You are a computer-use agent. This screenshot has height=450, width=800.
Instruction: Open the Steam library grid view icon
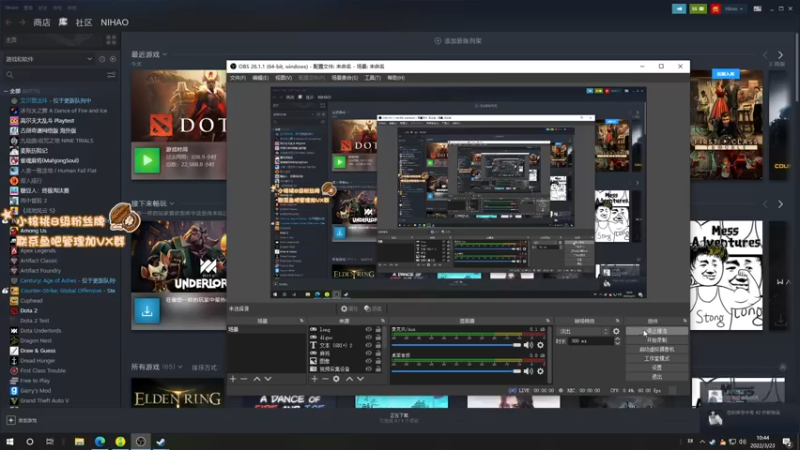(x=111, y=40)
